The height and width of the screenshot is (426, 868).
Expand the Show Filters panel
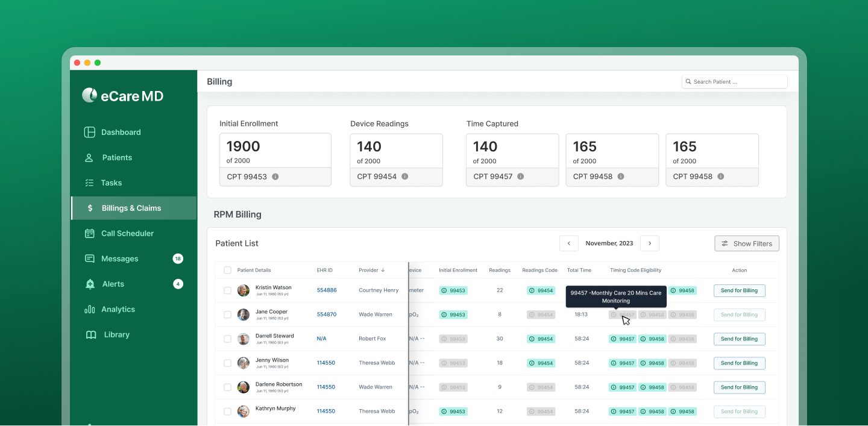pos(747,243)
